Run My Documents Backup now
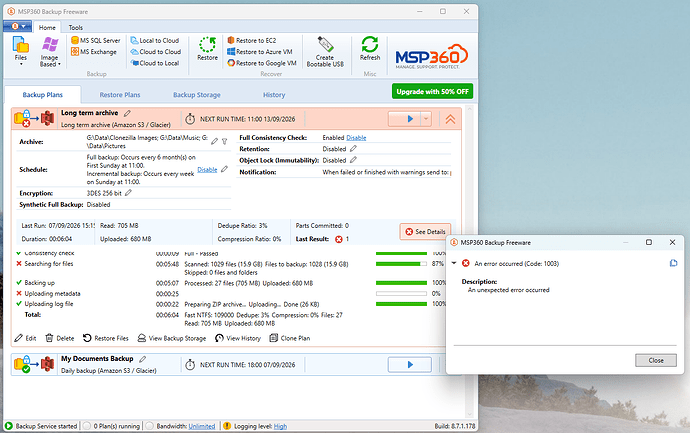This screenshot has width=690, height=433. 410,365
